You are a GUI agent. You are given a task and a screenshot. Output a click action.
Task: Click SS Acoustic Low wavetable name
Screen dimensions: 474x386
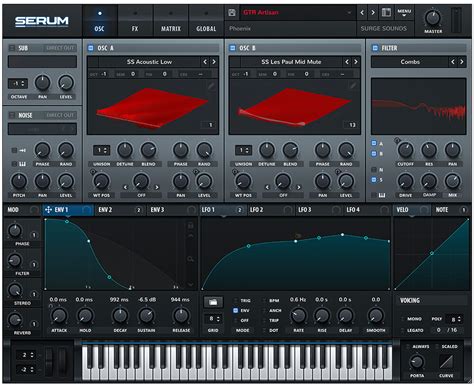149,62
